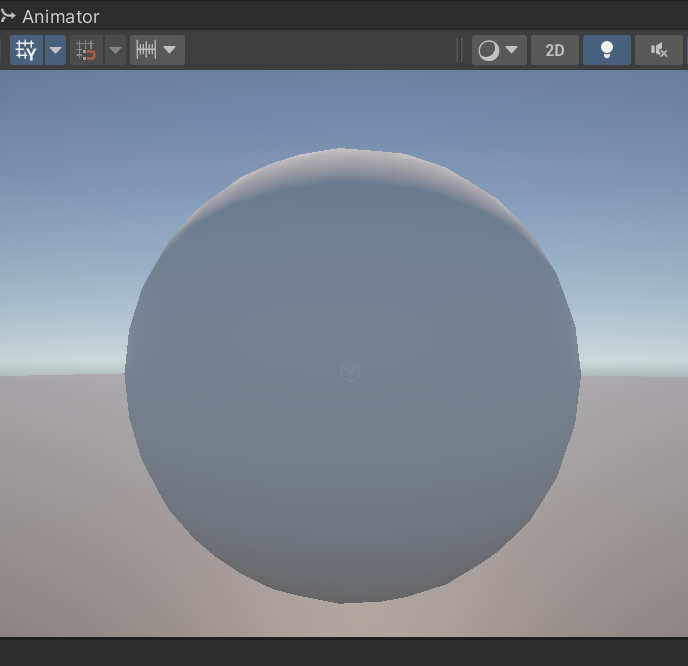Screen dimensions: 688x666
Task: Expand the grid snapping options arrow
Action: click(115, 50)
